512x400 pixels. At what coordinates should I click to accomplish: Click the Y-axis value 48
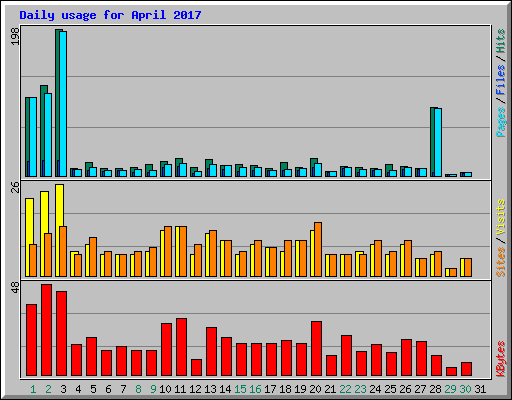16,288
